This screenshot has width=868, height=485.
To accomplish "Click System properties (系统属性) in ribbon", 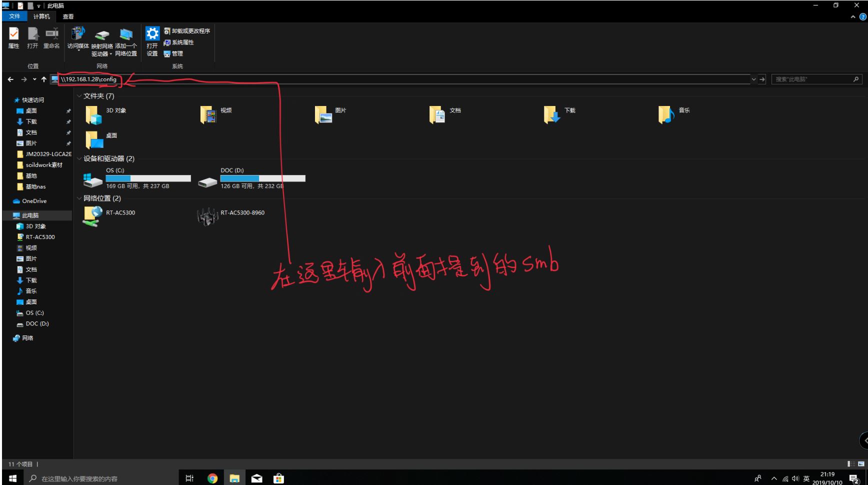I will coord(179,42).
